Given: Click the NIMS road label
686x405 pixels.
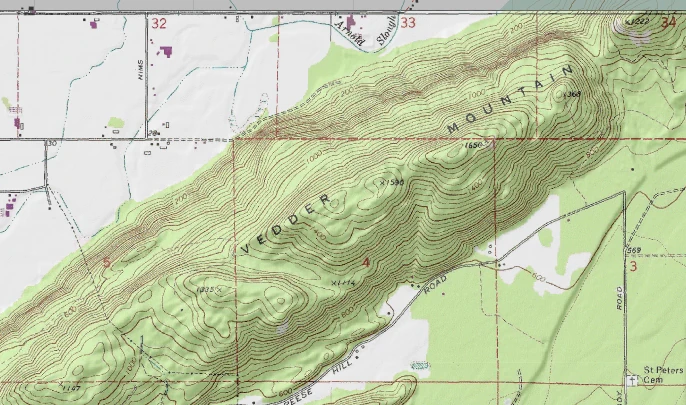Looking at the screenshot, I should pyautogui.click(x=142, y=68).
